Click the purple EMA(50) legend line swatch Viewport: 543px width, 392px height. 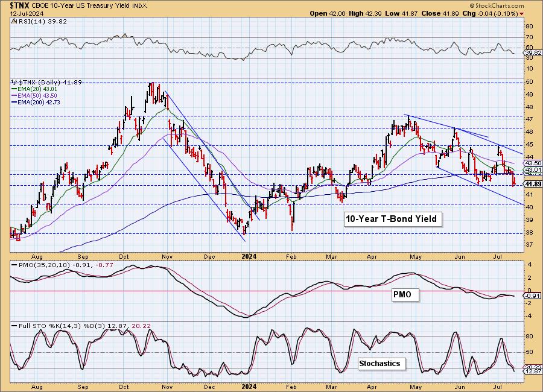(x=14, y=95)
